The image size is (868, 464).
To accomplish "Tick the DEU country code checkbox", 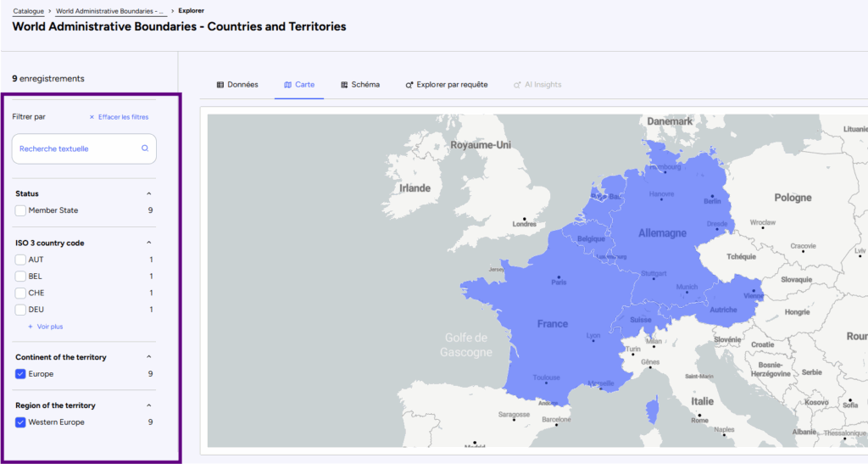I will coord(20,310).
